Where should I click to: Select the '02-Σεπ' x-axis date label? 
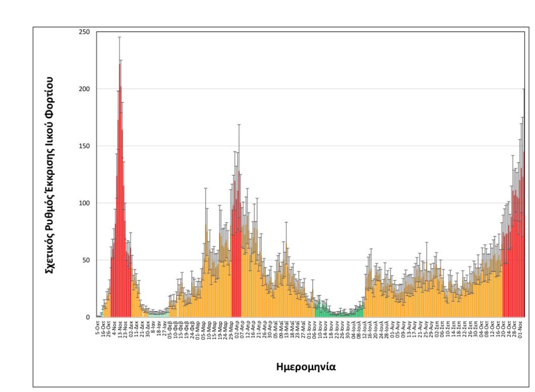436,328
